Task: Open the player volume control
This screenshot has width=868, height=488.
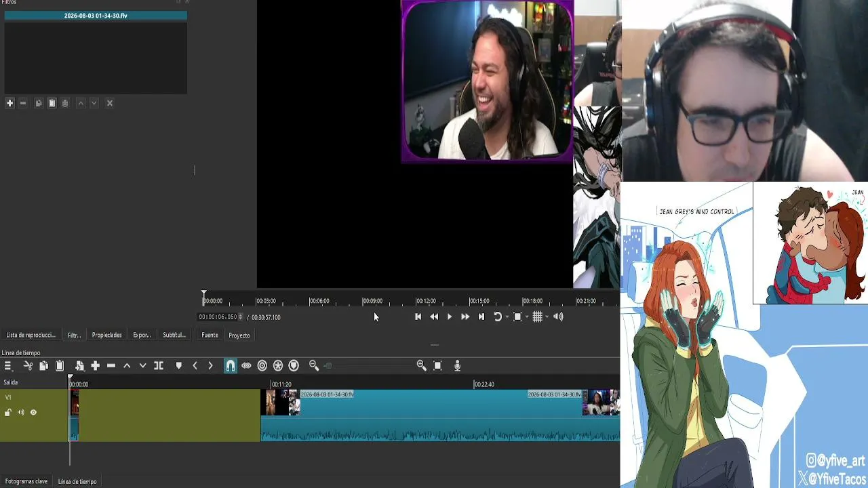Action: click(558, 317)
